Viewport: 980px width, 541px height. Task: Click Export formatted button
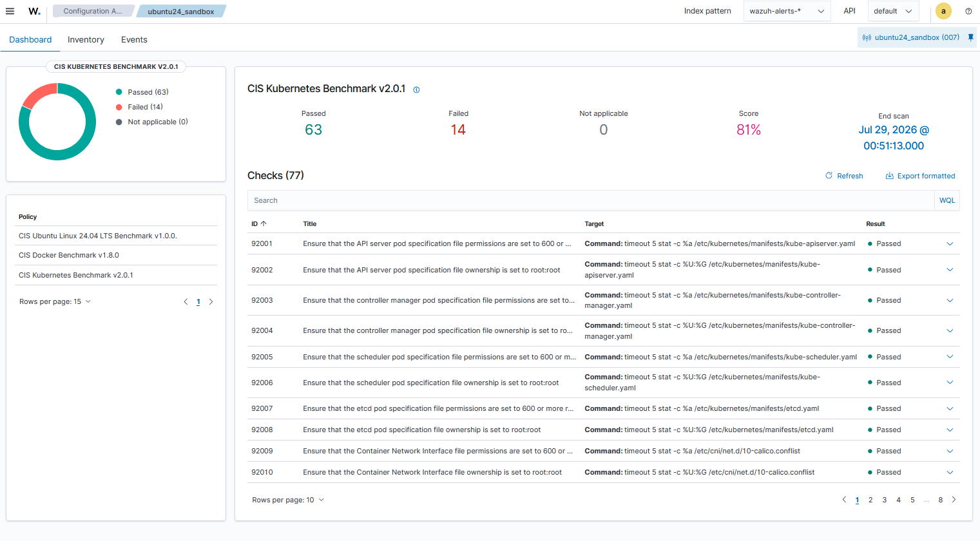(920, 176)
